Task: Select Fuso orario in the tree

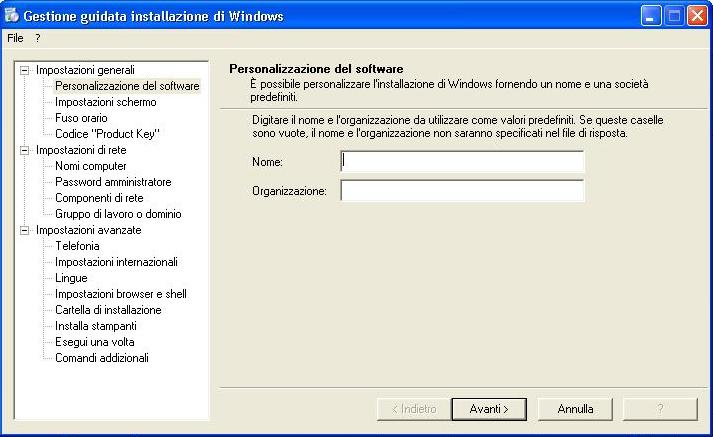Action: point(81,118)
